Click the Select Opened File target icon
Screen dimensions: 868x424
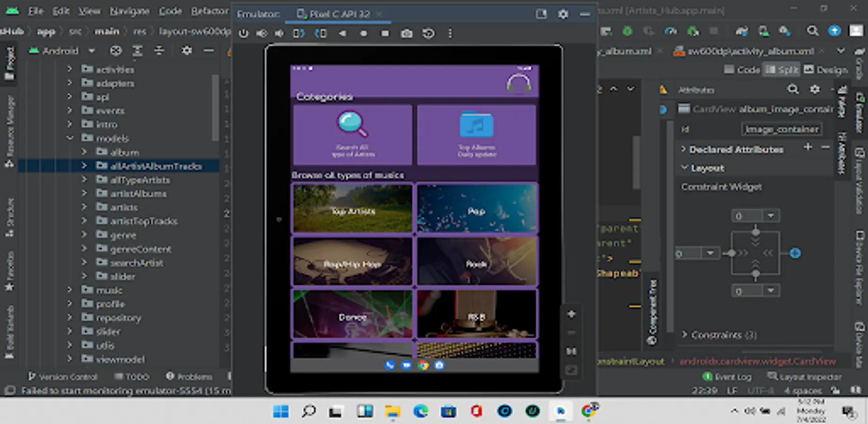115,51
